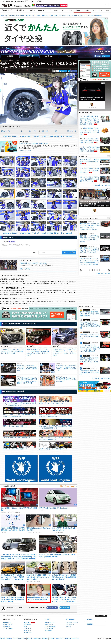Open the カスタムパーツ・カー用品 navigation tab
Screen dimensions: 111x644
101,10
